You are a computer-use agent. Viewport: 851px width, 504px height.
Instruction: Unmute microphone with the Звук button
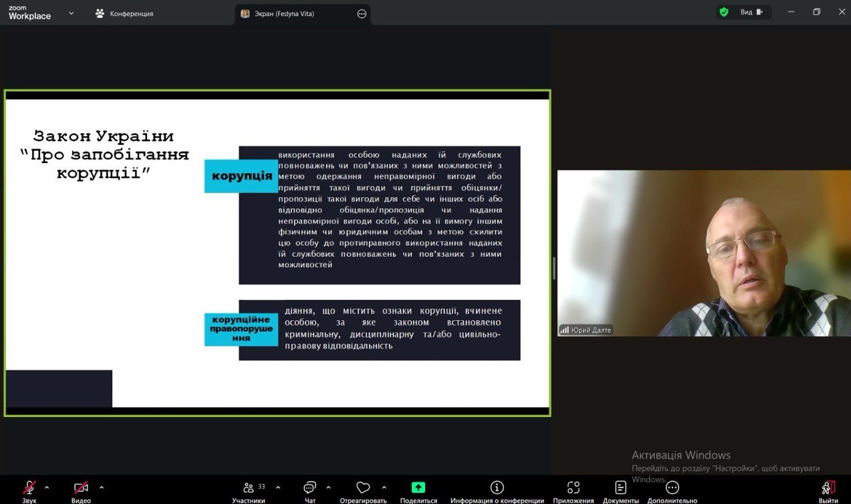click(29, 488)
